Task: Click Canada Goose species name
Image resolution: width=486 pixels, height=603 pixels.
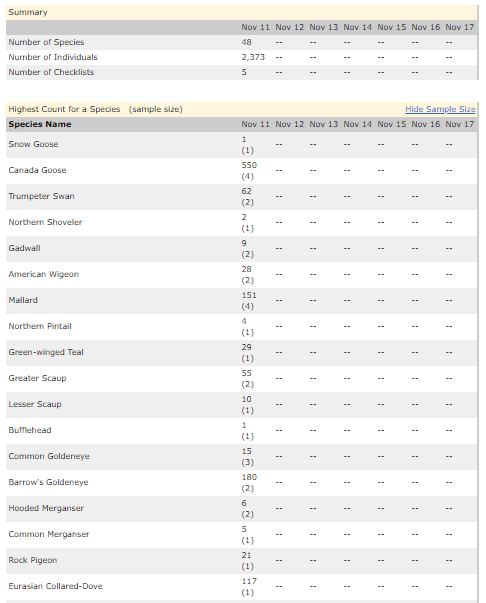Action: point(37,170)
